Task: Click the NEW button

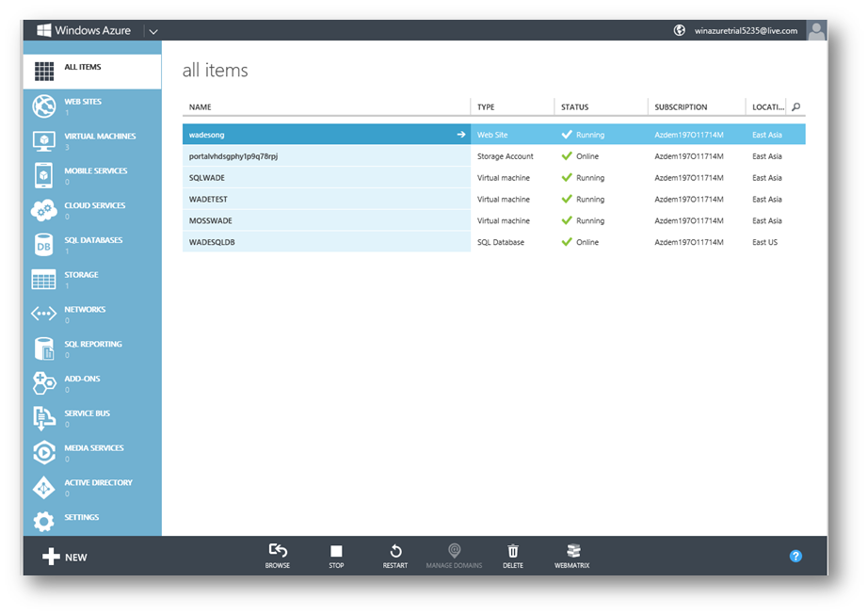Action: point(65,557)
